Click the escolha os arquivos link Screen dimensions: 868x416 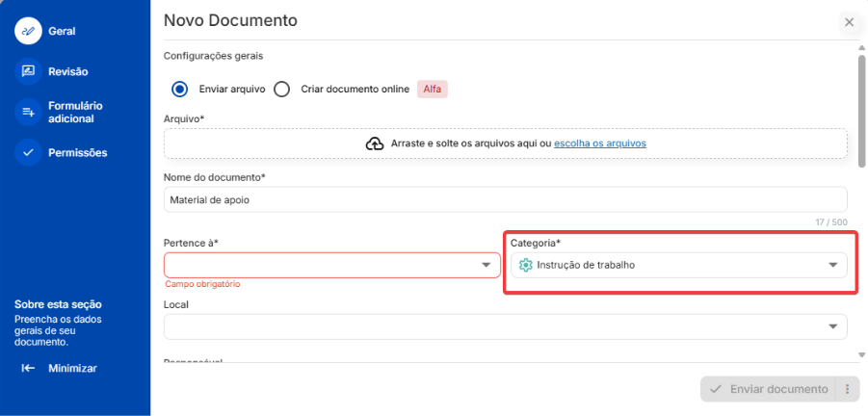(599, 143)
